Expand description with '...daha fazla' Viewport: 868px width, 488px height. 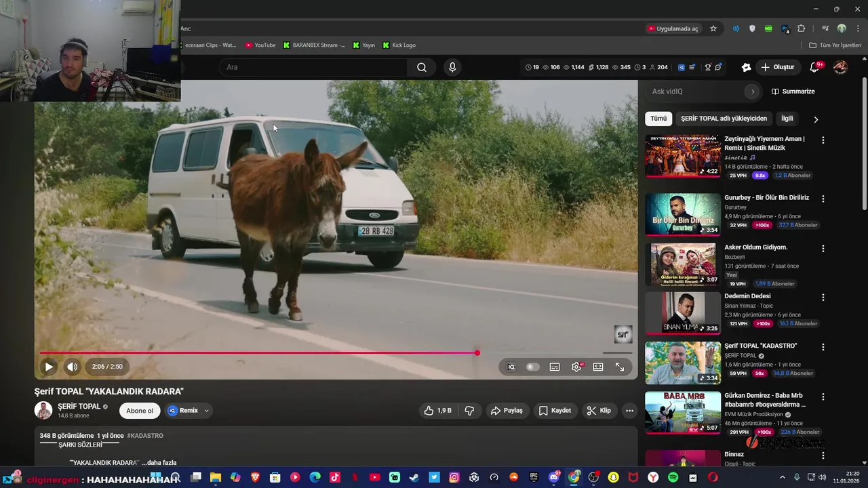[159, 463]
